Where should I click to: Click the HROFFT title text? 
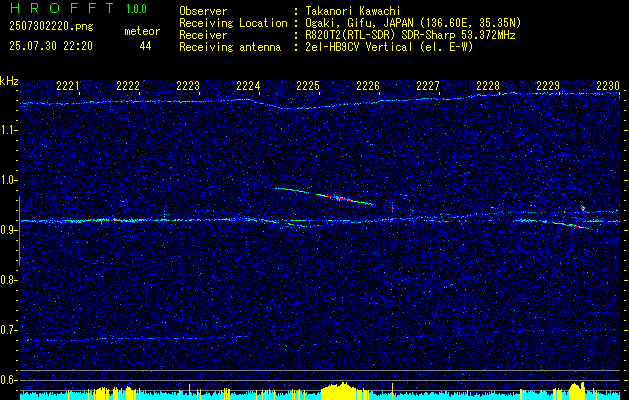coord(62,8)
